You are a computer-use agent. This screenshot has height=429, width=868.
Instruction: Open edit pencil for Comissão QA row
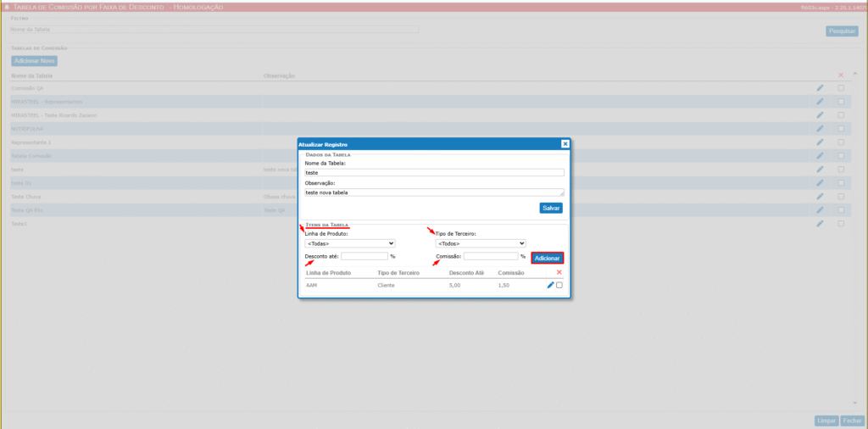coord(820,88)
